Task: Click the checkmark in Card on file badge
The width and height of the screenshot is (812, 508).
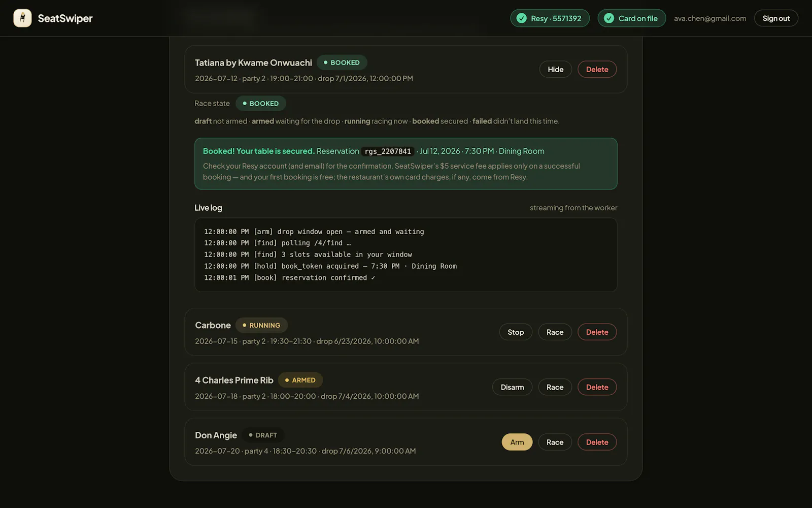Action: [x=609, y=18]
